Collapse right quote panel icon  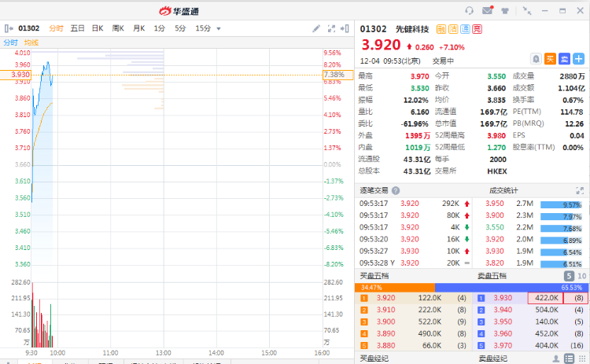pyautogui.click(x=345, y=28)
